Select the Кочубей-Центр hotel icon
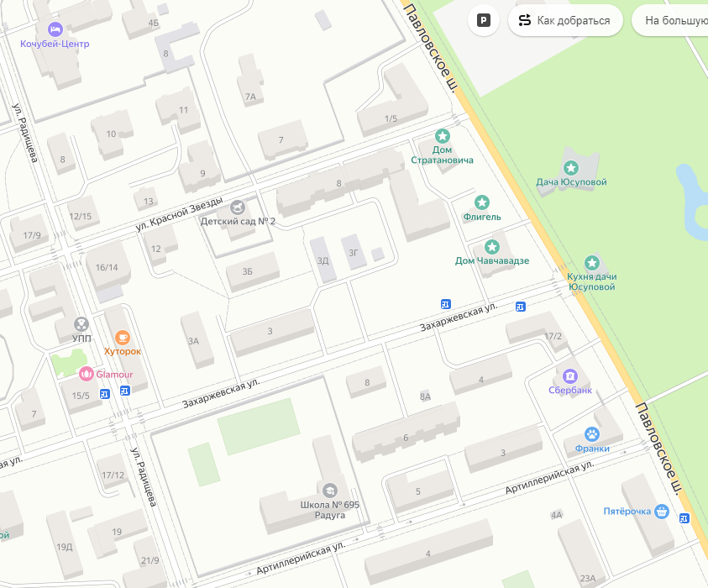This screenshot has width=708, height=588. [55, 29]
